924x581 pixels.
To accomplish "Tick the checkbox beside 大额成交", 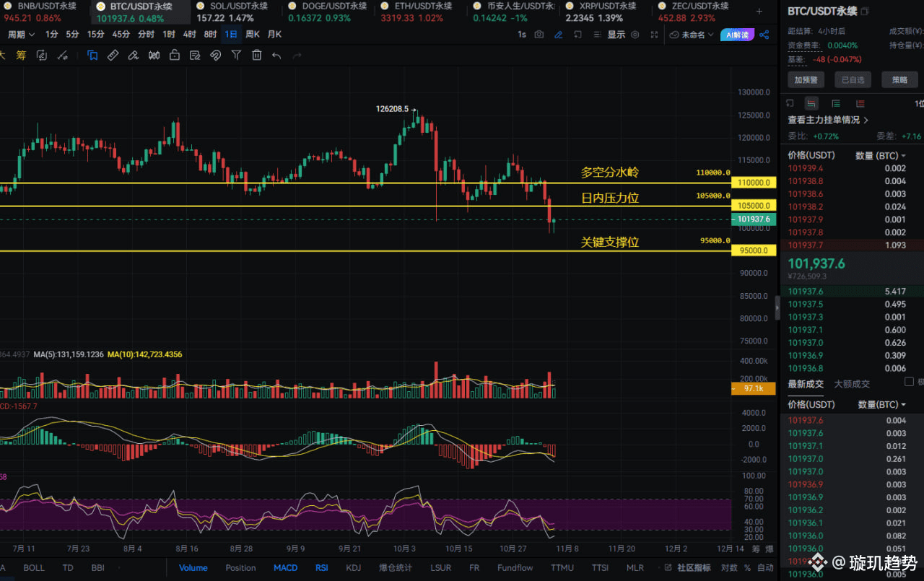I will click(909, 382).
